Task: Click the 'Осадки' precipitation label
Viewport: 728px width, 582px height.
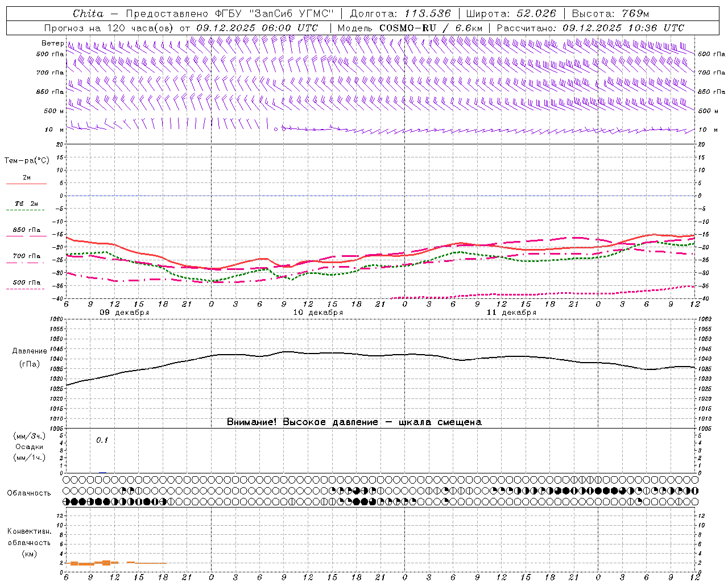Action: click(29, 447)
